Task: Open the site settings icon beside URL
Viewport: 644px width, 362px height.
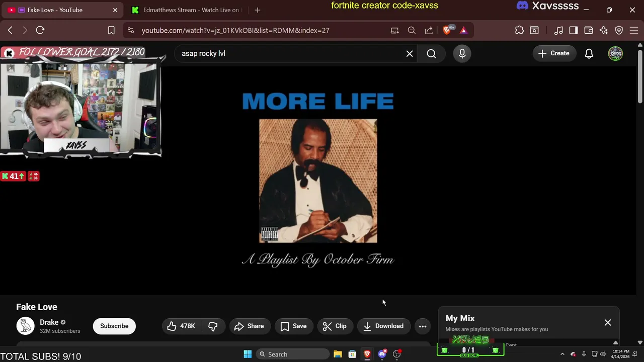Action: pyautogui.click(x=131, y=30)
